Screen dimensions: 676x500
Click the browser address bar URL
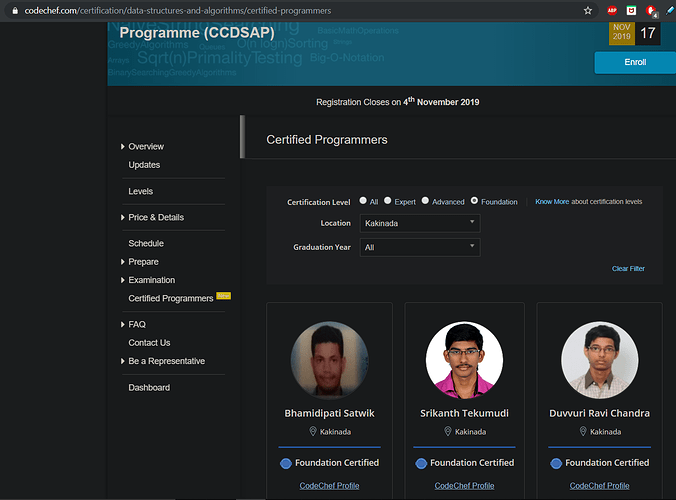178,11
